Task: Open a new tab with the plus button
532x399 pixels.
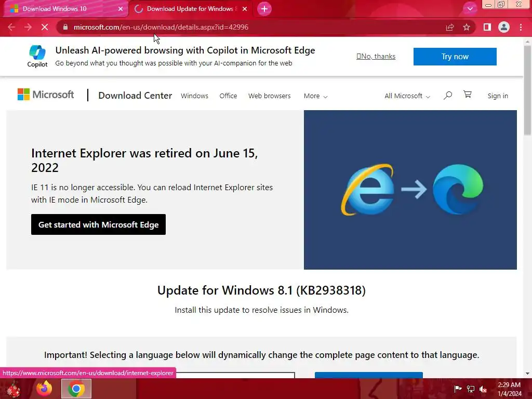Action: [x=264, y=9]
